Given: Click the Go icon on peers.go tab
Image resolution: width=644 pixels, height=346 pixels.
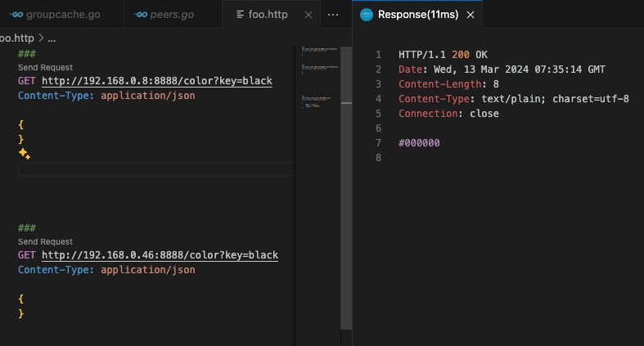Looking at the screenshot, I should pos(142,15).
